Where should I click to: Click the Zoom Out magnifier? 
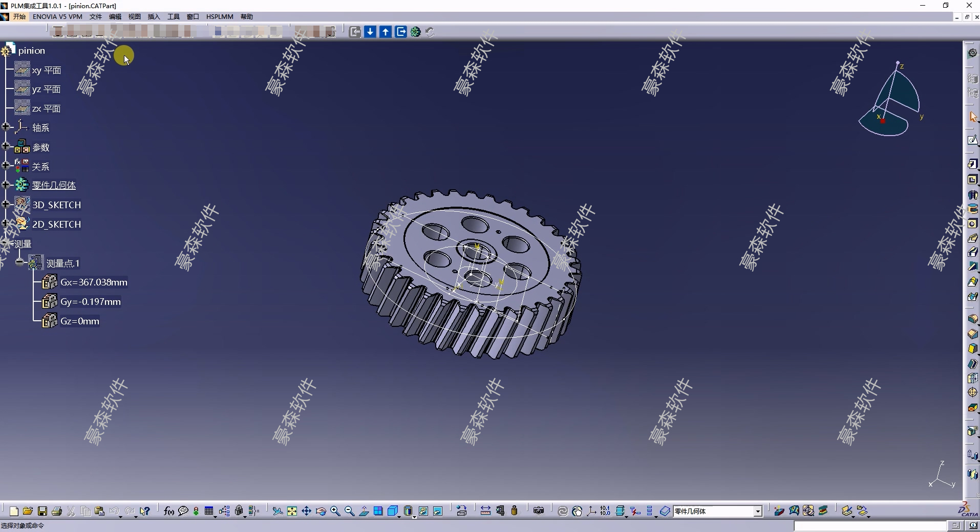[x=349, y=511]
